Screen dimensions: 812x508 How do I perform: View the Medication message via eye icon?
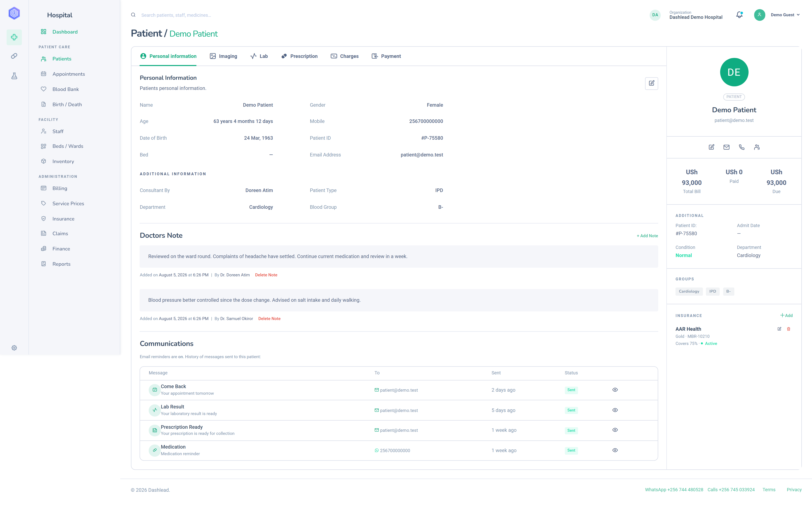pos(615,450)
